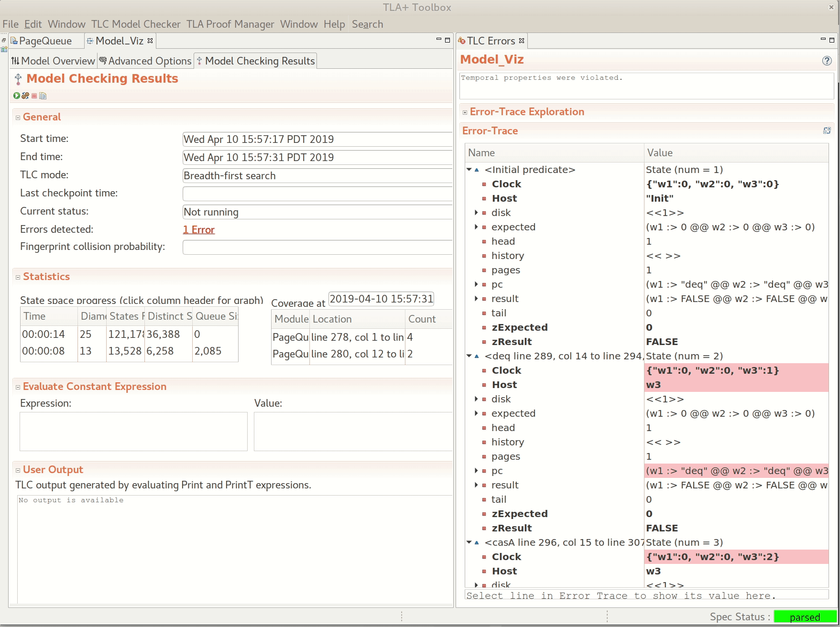Click the Time column header in statistics
The image size is (840, 627).
point(49,316)
